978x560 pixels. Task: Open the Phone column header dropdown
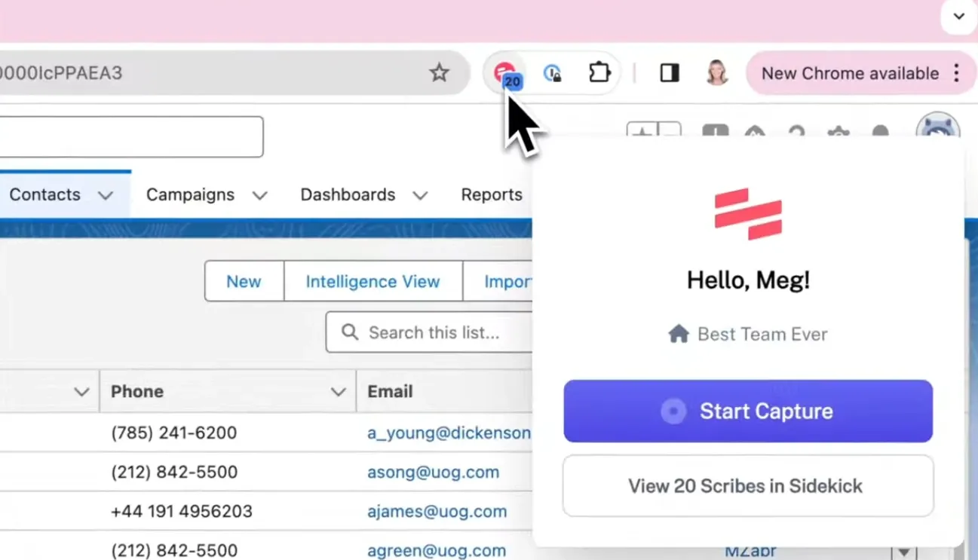click(338, 391)
